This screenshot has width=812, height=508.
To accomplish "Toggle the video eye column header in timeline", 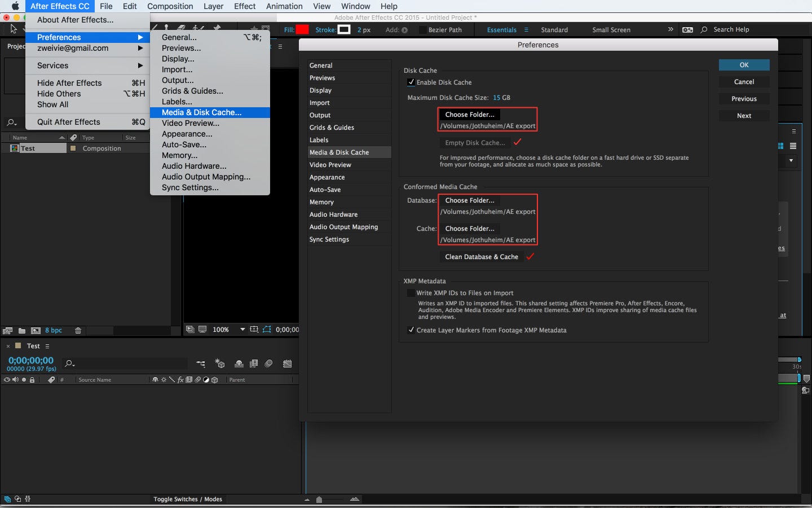I will point(7,380).
